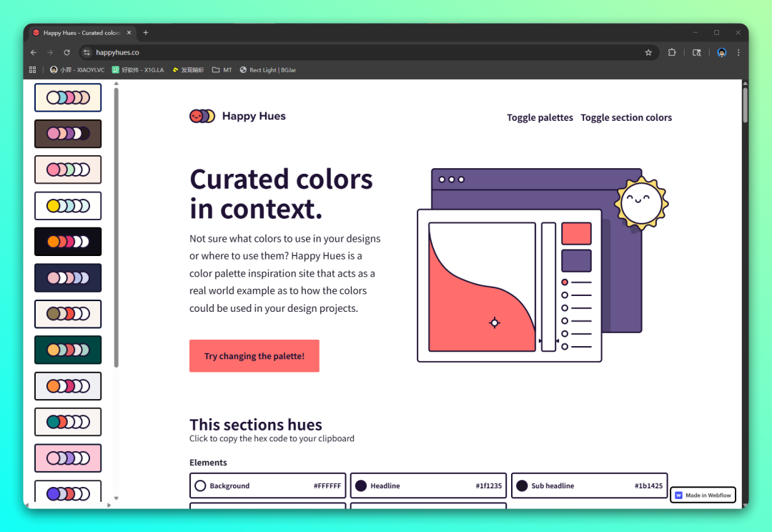The width and height of the screenshot is (772, 532).
Task: Bookmark this page with the star icon
Action: (648, 52)
